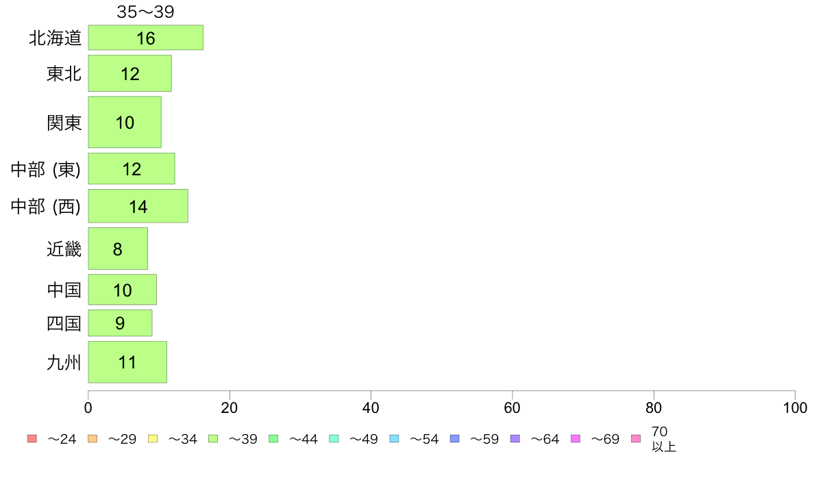814x504 pixels.
Task: Click the green ～44 legend swatch
Action: pos(273,439)
